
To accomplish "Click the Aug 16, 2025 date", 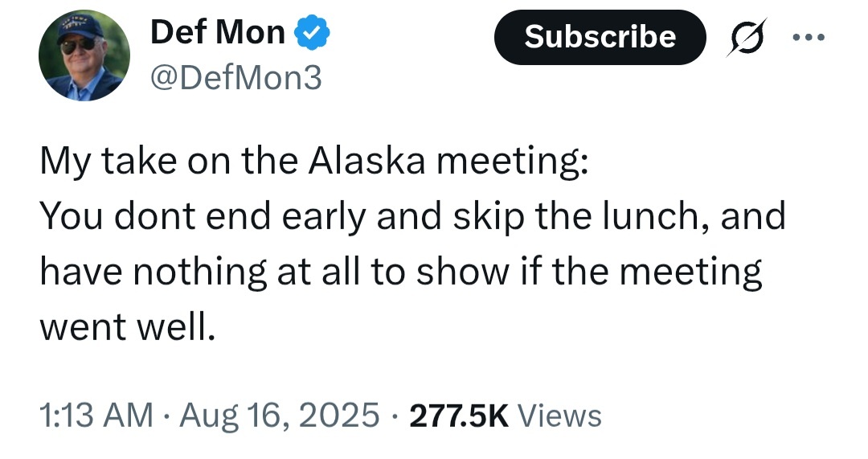I will tap(279, 415).
